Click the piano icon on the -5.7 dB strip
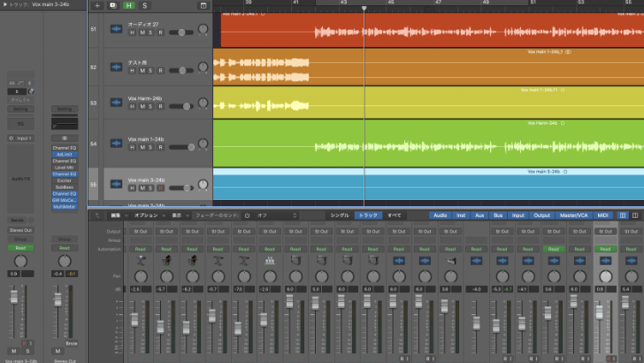This screenshot has width=644, height=363. [x=166, y=260]
